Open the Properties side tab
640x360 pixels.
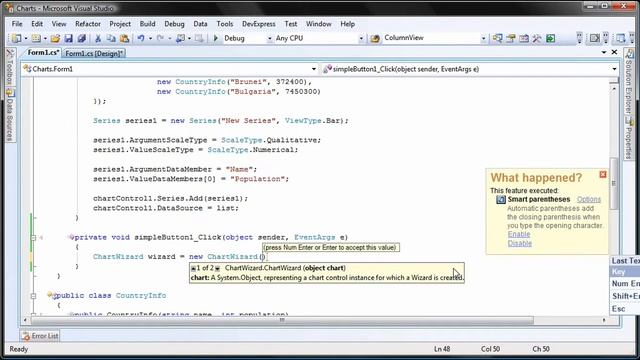pyautogui.click(x=629, y=138)
